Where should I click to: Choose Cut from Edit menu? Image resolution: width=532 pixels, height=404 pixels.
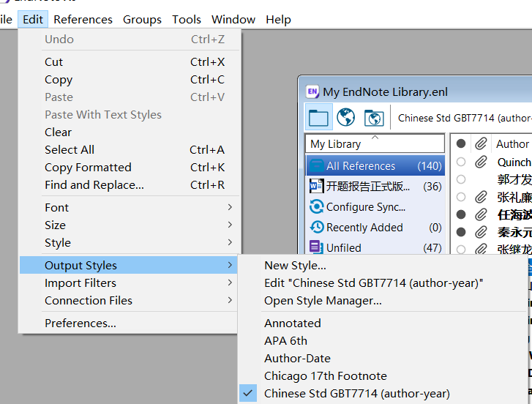(x=130, y=61)
